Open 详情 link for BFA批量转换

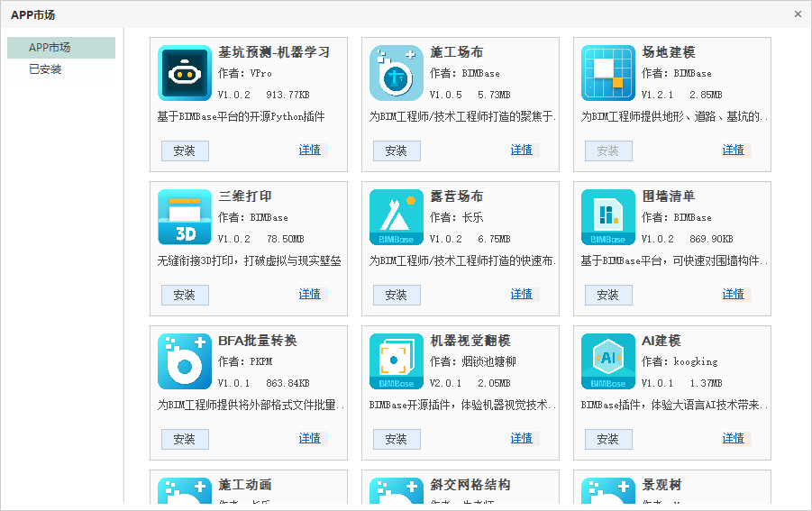[310, 438]
